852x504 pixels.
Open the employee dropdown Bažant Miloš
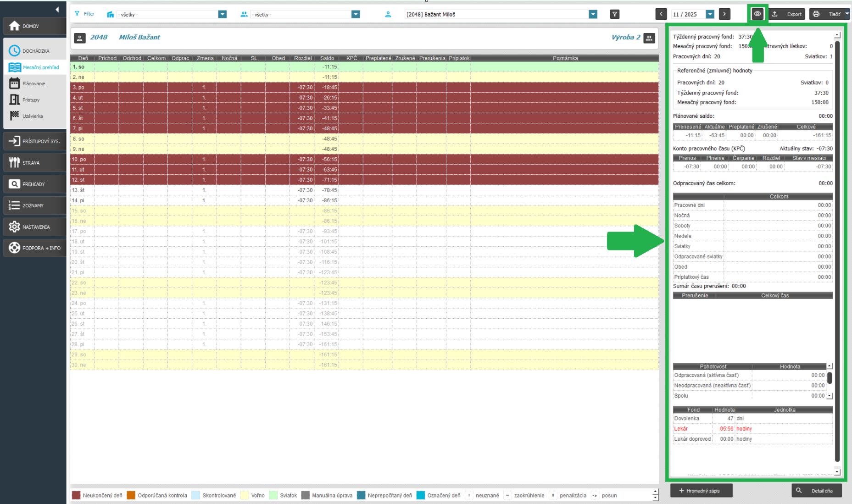coord(593,14)
